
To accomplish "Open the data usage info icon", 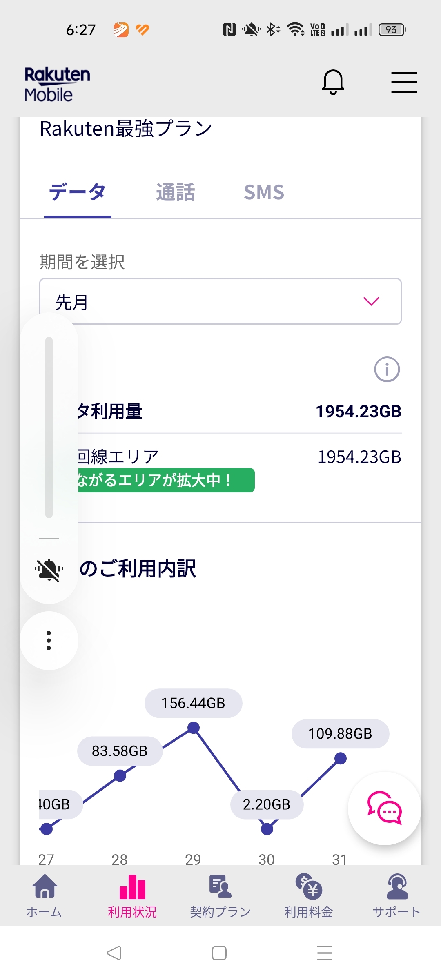I will click(x=387, y=370).
